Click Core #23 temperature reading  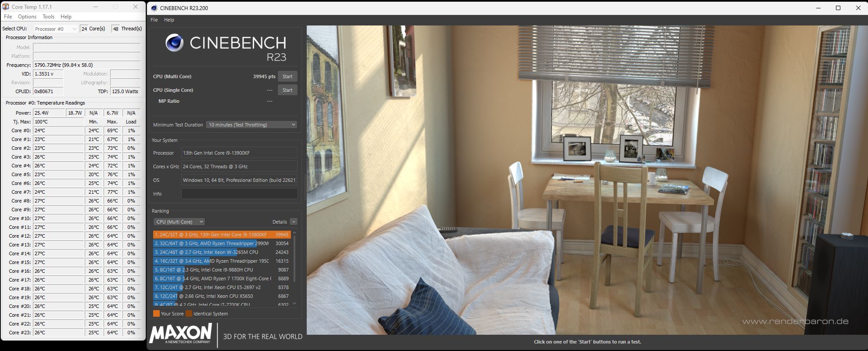(x=58, y=333)
